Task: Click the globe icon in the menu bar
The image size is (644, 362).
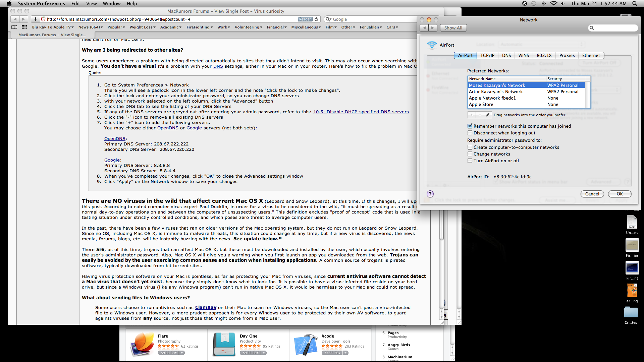Action: (524, 4)
